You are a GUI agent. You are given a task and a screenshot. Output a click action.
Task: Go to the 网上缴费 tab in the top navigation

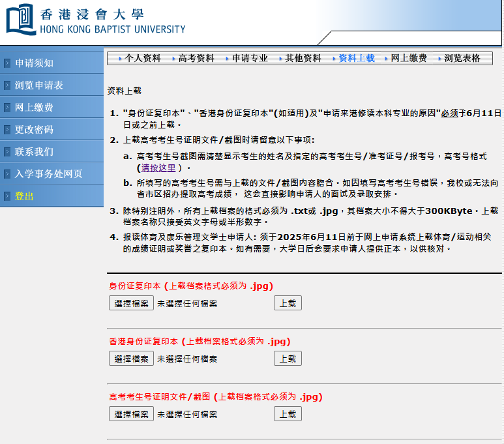409,58
